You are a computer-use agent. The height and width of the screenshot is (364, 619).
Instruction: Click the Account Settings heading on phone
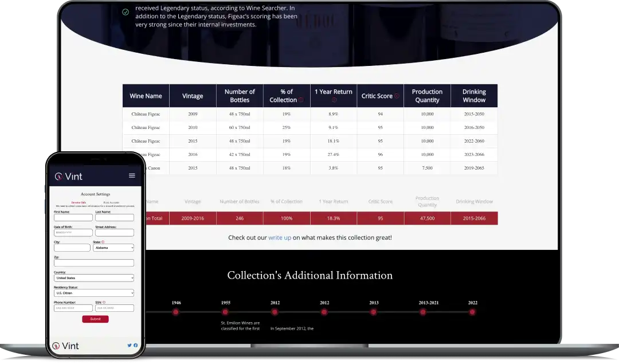(x=95, y=194)
